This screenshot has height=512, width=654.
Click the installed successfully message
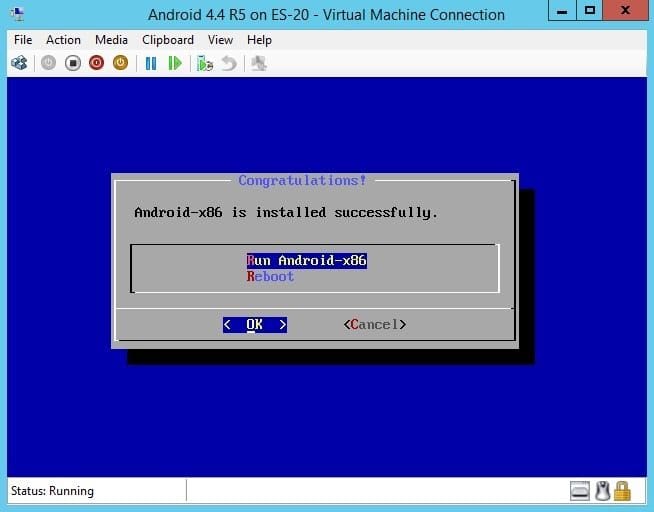coord(286,213)
